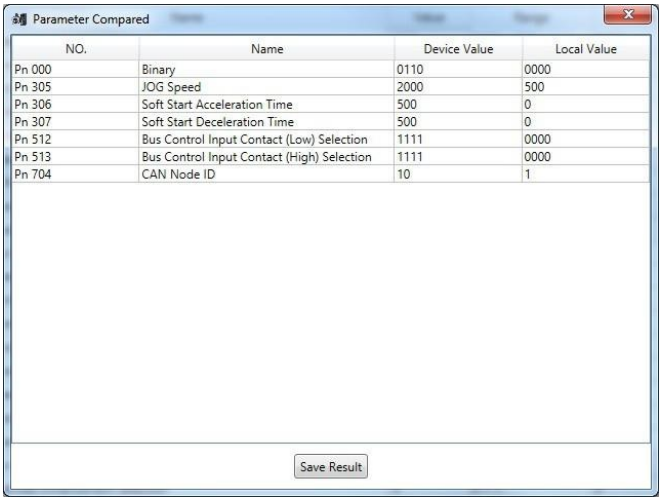Click device value 2000 for JOG Speed
The width and height of the screenshot is (660, 500).
(x=410, y=87)
